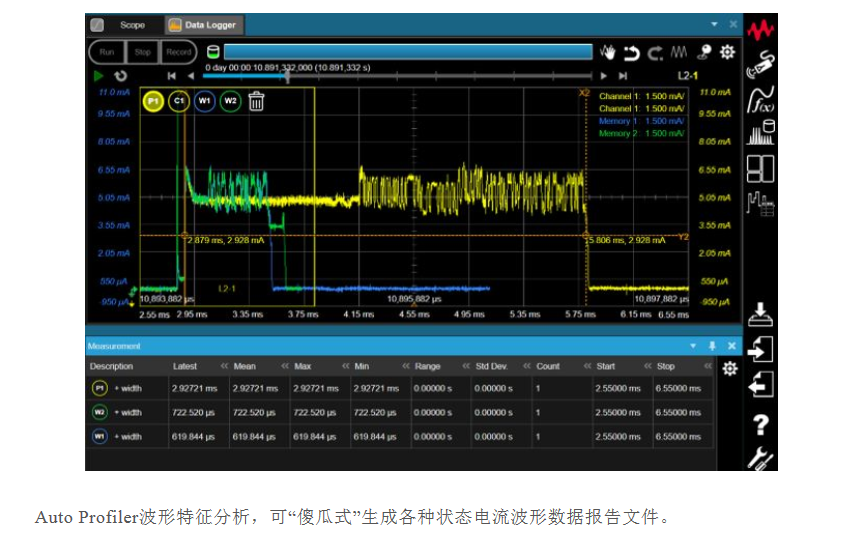Open the f(x) math function panel
Image resolution: width=846 pixels, height=536 pixels.
tap(761, 98)
